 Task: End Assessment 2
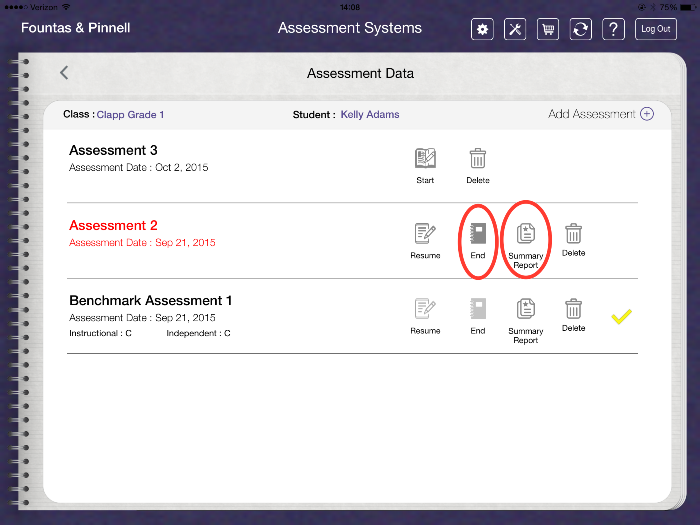478,241
